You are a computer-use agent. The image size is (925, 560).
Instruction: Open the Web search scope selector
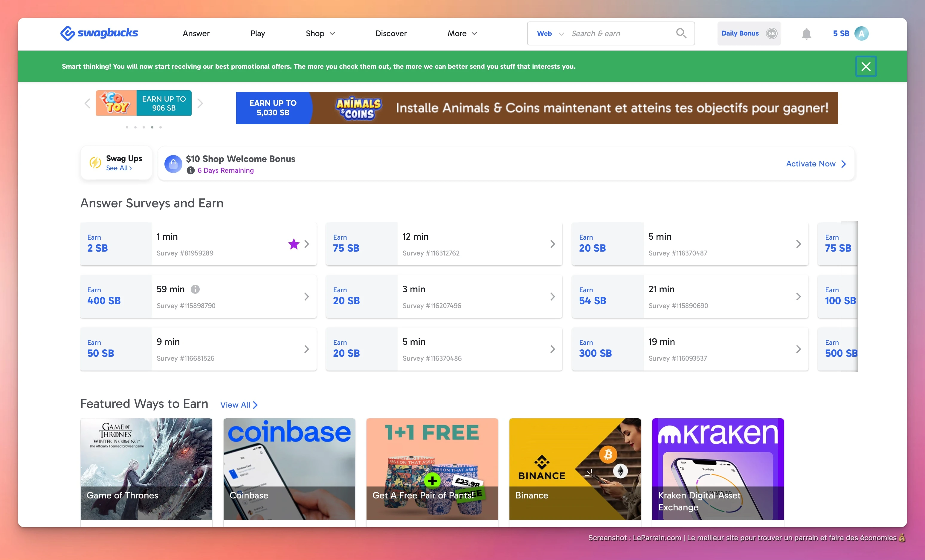(x=549, y=33)
